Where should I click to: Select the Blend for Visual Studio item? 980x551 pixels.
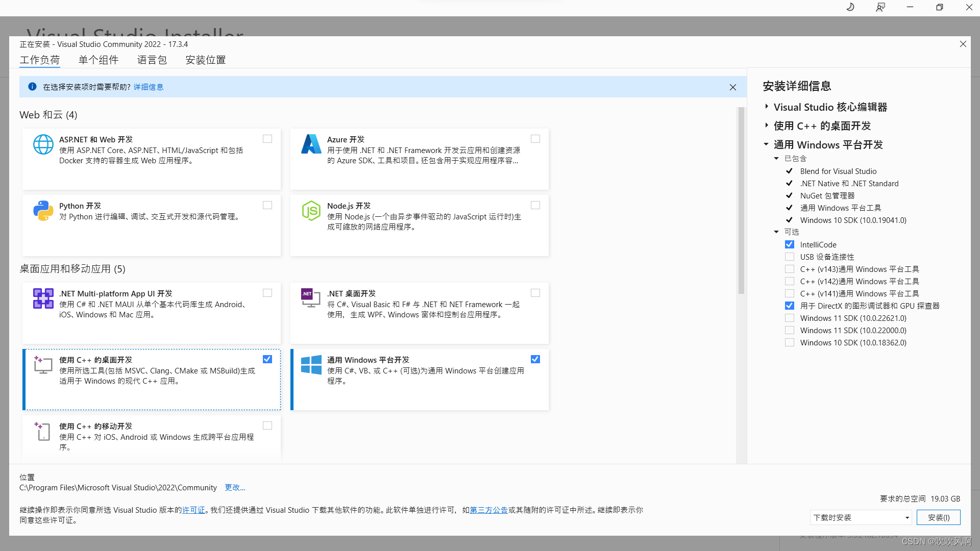(x=838, y=171)
